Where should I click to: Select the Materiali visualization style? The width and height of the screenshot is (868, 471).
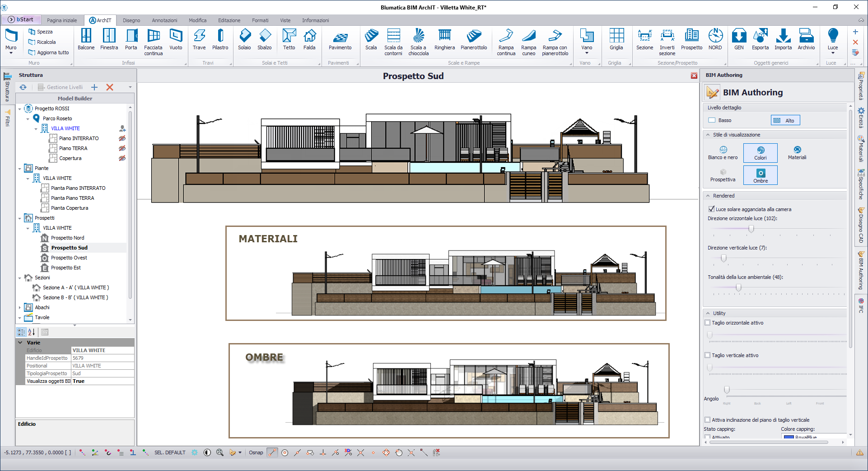(797, 153)
